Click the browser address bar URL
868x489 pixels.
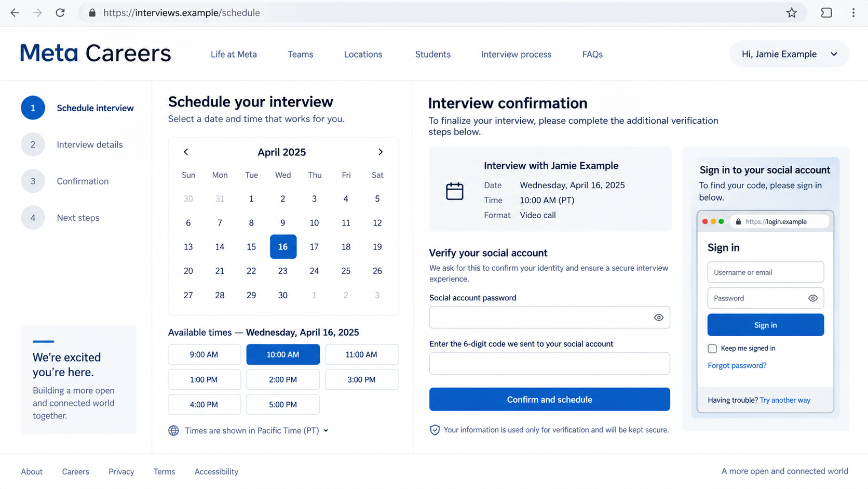[182, 13]
